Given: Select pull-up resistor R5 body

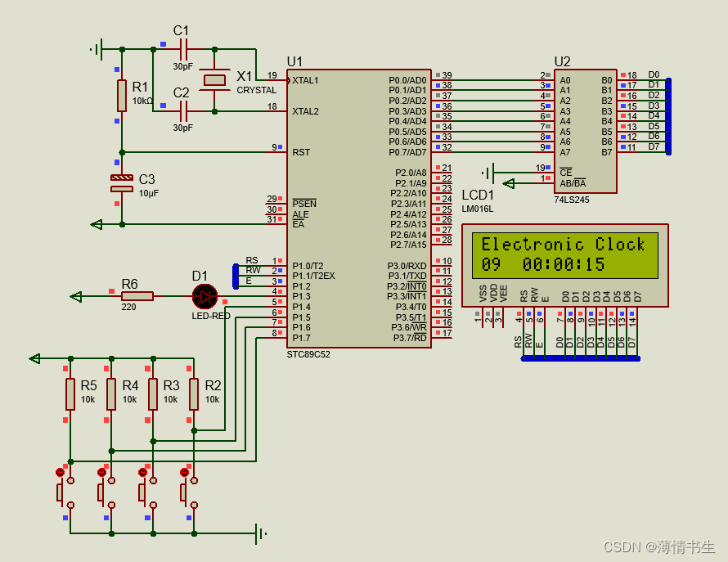Looking at the screenshot, I should tap(70, 393).
